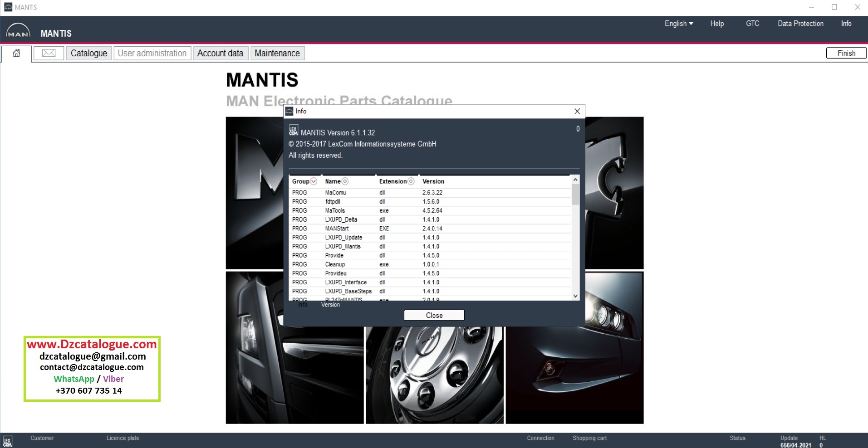868x448 pixels.
Task: Open the User administration tab
Action: 152,54
